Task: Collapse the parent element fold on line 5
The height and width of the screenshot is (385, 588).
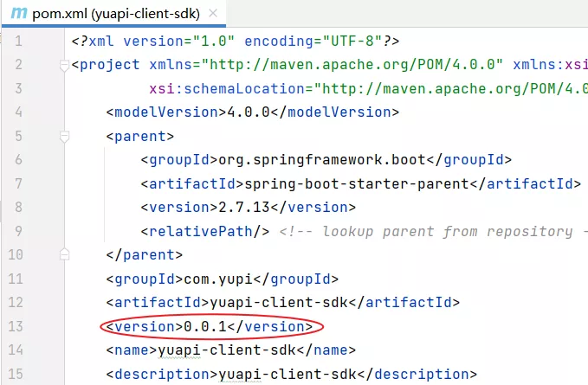Action: [x=64, y=137]
